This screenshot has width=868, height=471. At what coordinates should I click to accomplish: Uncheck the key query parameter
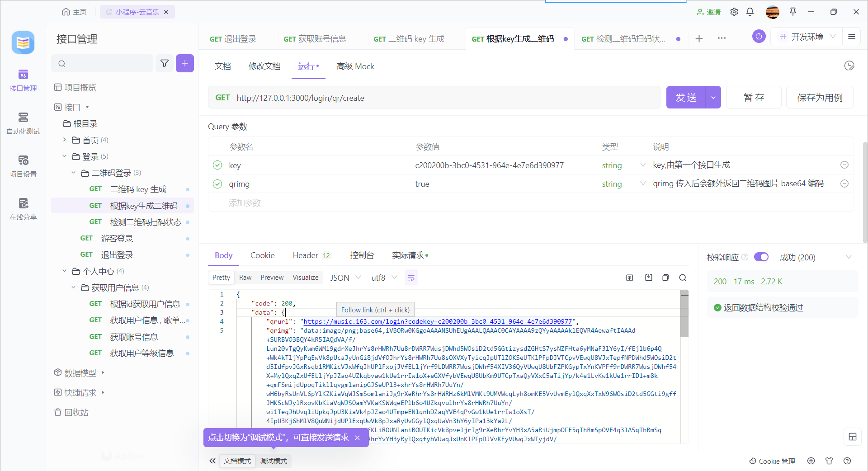(217, 165)
